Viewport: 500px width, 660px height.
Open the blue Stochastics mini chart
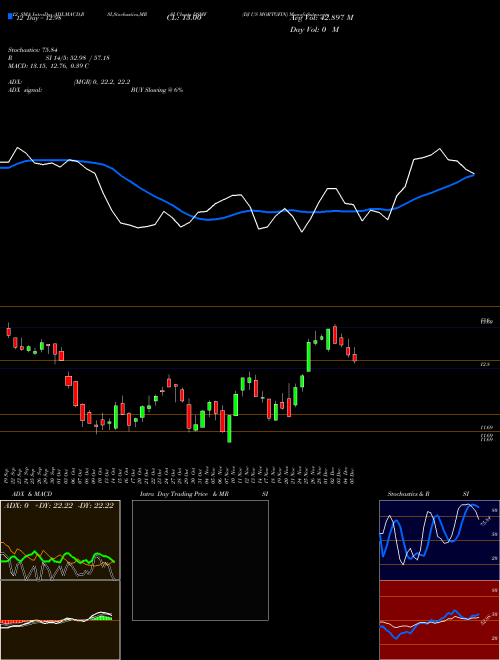[439, 540]
